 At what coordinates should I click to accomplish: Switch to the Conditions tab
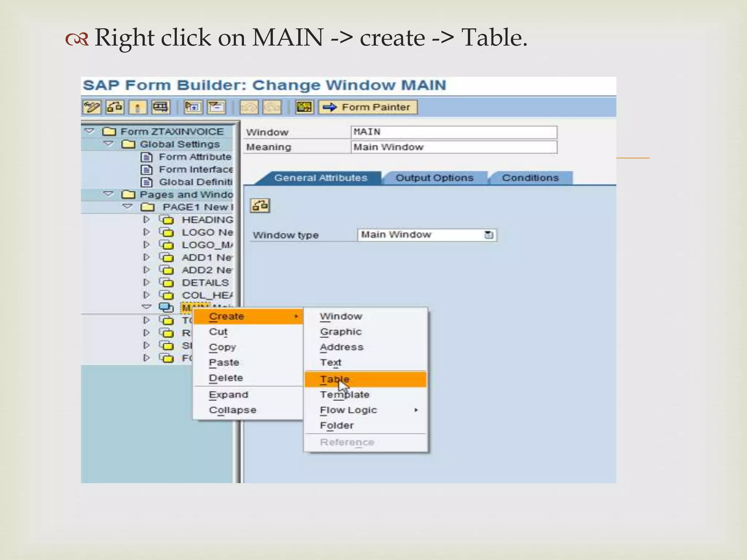[x=530, y=178]
